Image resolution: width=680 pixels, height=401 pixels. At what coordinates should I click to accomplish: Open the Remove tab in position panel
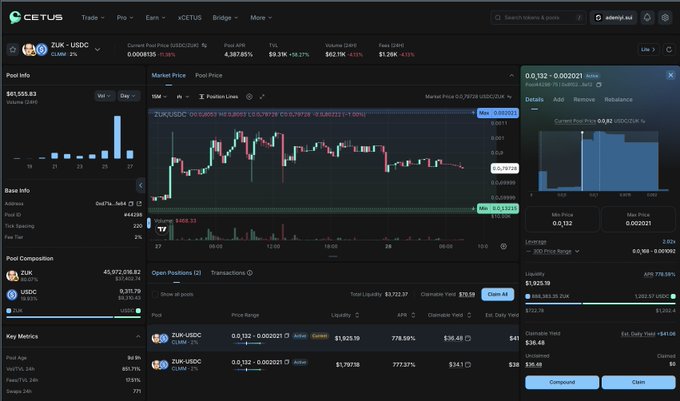click(584, 99)
